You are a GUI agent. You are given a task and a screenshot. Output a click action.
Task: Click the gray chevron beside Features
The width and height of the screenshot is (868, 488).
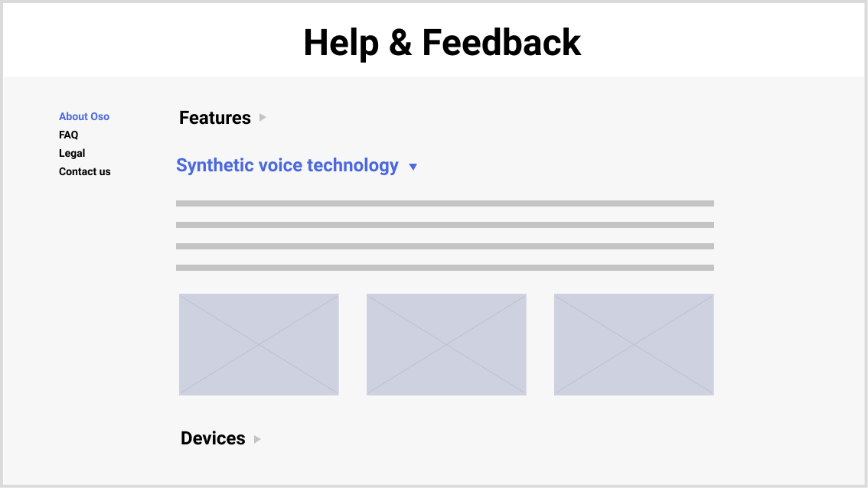(x=262, y=118)
